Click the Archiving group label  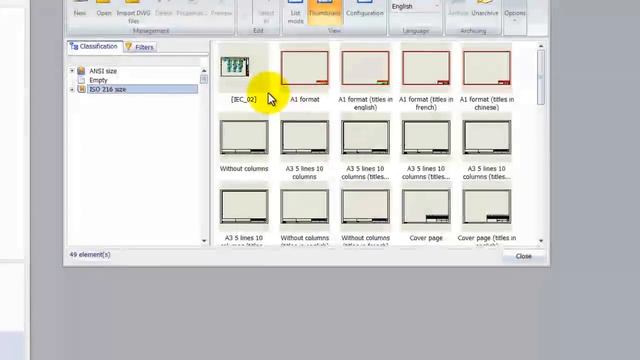click(x=473, y=31)
